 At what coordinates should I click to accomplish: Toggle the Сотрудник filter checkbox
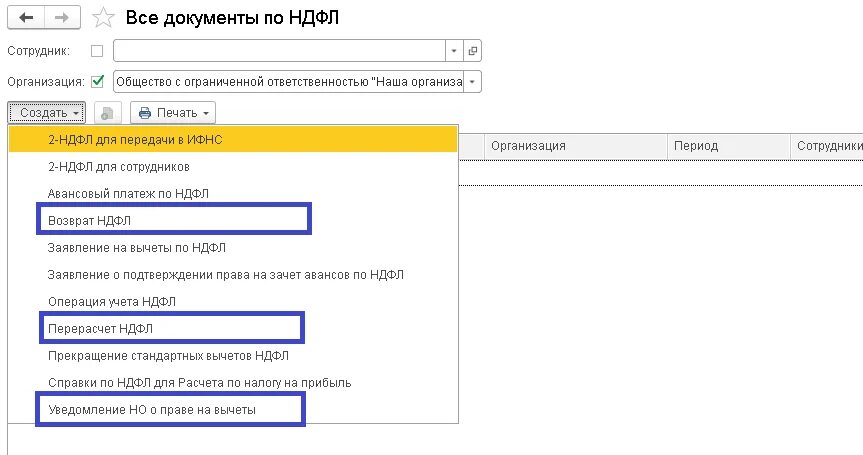click(97, 50)
